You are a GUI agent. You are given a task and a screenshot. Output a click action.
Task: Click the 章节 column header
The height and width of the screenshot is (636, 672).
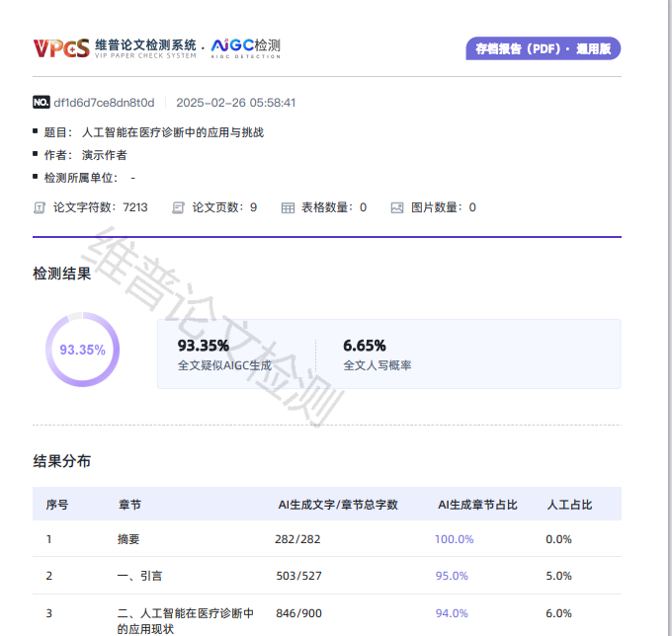(x=129, y=505)
